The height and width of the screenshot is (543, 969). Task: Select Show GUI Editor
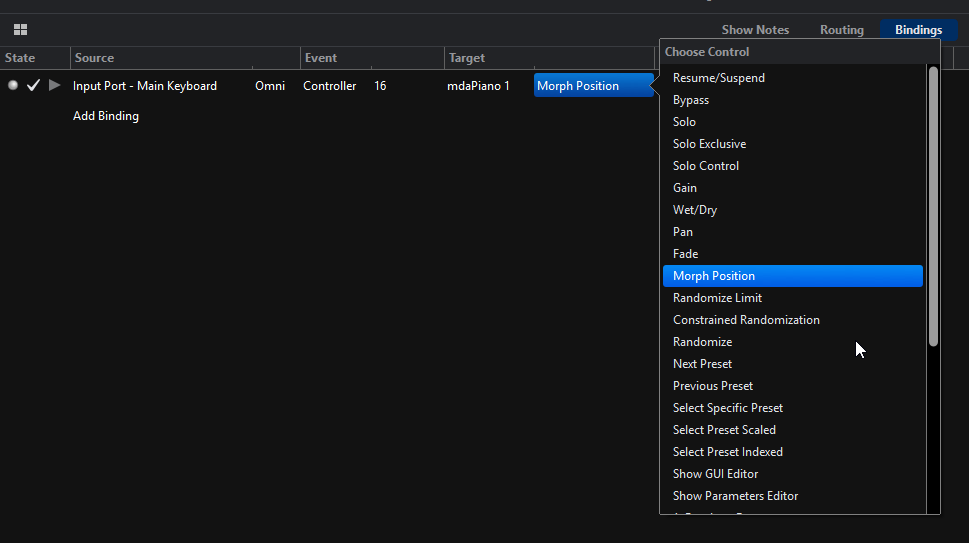coord(793,474)
